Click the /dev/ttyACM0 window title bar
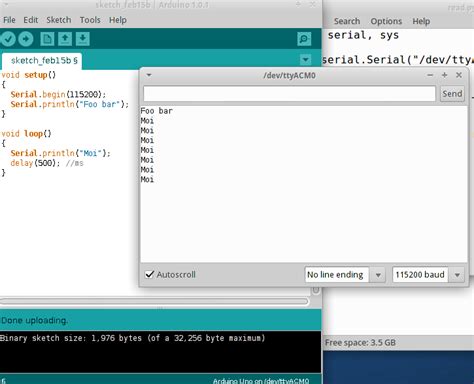This screenshot has width=474, height=384. point(289,75)
